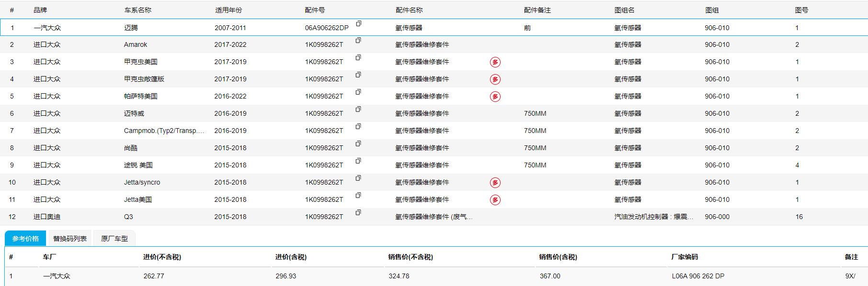Select the Jetta美国 model cell
The image size is (868, 286).
click(138, 199)
